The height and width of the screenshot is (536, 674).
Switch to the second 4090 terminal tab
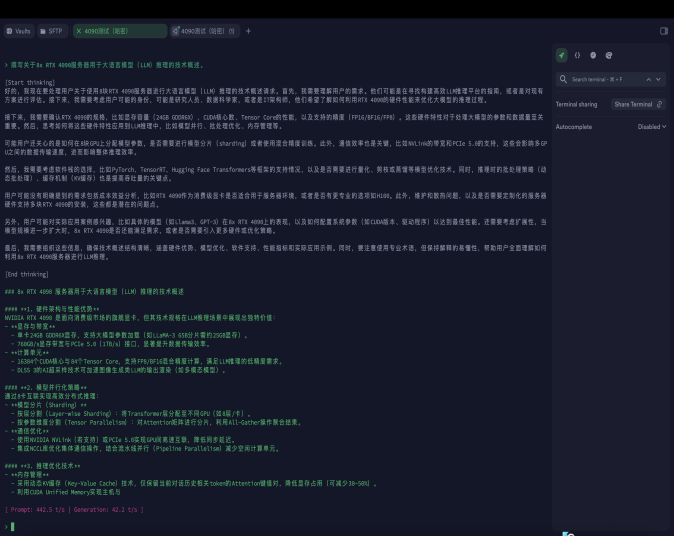(x=205, y=31)
